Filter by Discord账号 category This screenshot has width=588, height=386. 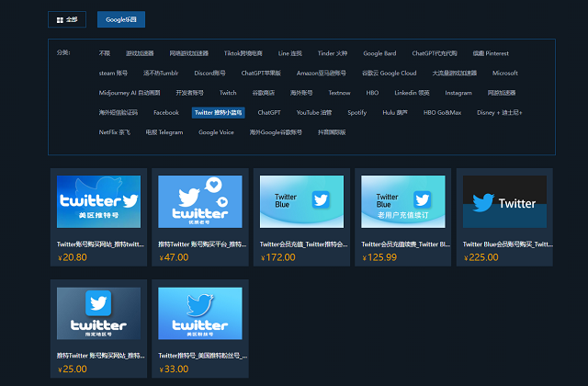(x=209, y=74)
